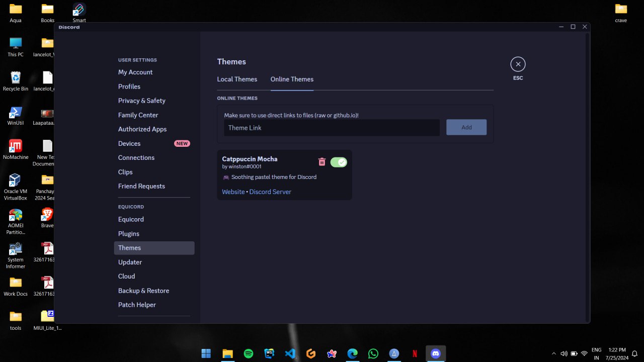This screenshot has height=362, width=644.
Task: Open WhatsApp from the taskbar
Action: (x=373, y=353)
